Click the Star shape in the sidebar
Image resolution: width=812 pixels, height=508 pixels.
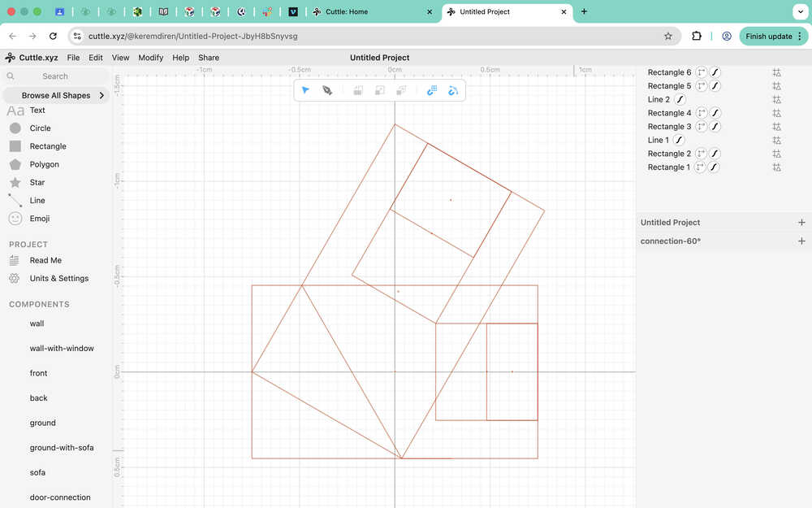[x=37, y=182]
